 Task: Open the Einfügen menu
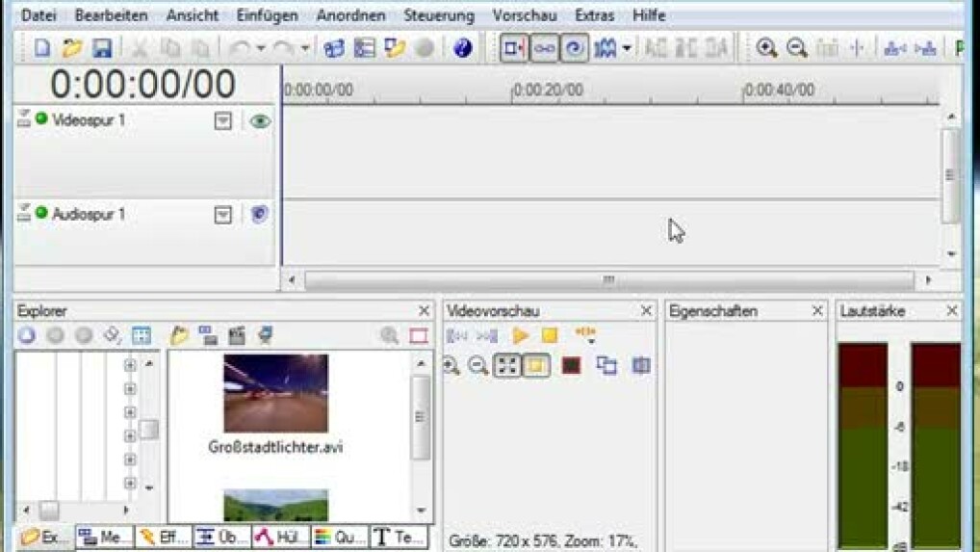[267, 15]
